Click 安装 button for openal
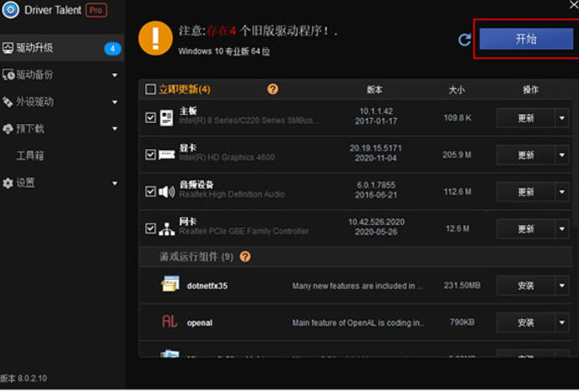The image size is (579, 392). 525,322
